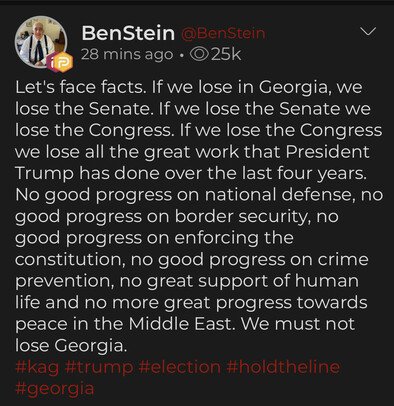
Task: Open the #georgia hashtag
Action: pyautogui.click(x=55, y=389)
